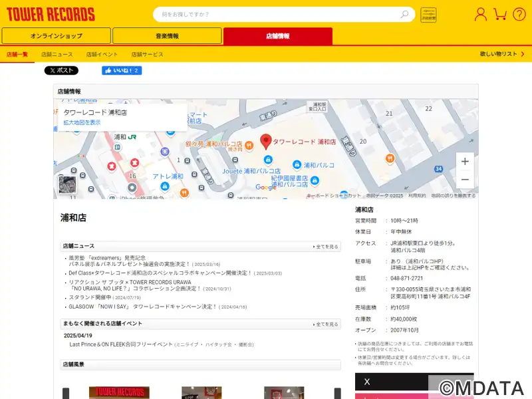Click the Jouete 浦和パルコ店 shopping marker

point(268,160)
